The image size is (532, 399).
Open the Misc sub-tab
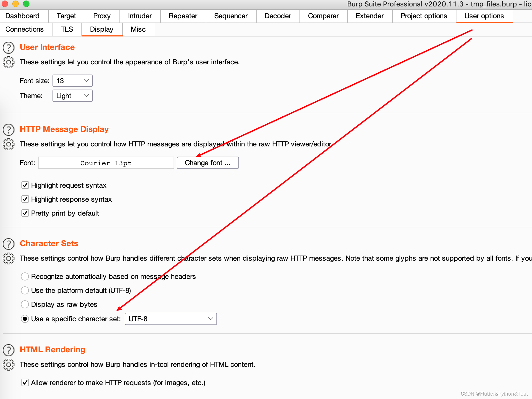coord(138,29)
